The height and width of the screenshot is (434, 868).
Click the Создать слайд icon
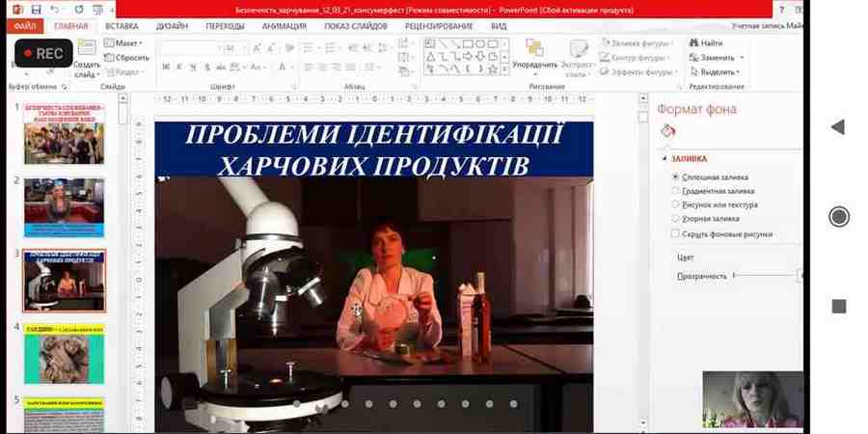(x=86, y=49)
